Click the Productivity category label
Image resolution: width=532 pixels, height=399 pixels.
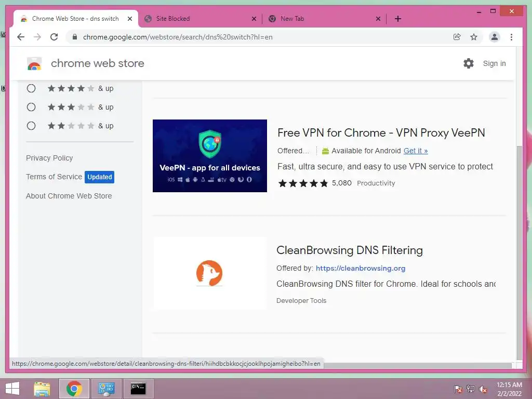pyautogui.click(x=376, y=183)
